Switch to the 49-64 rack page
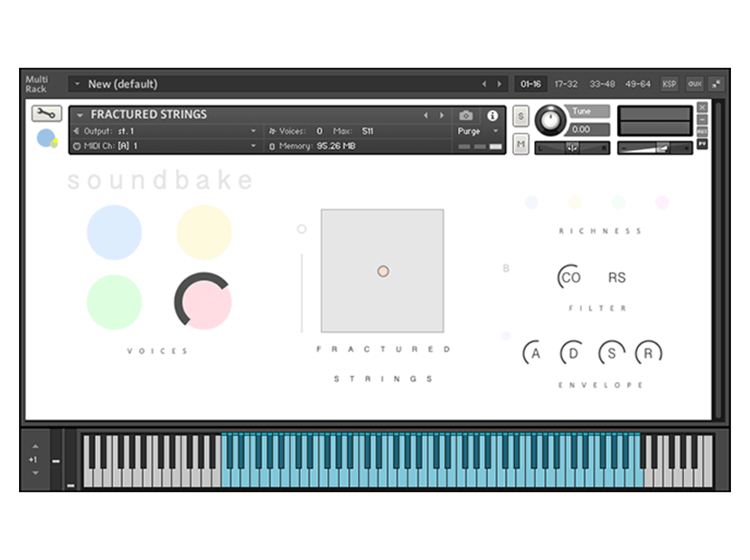This screenshot has height=560, width=750. pyautogui.click(x=638, y=84)
